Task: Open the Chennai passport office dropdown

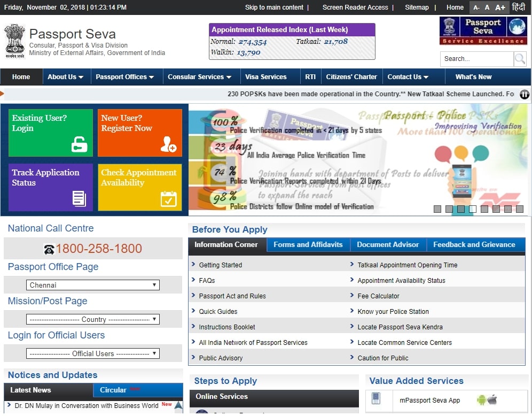Action: click(x=92, y=285)
